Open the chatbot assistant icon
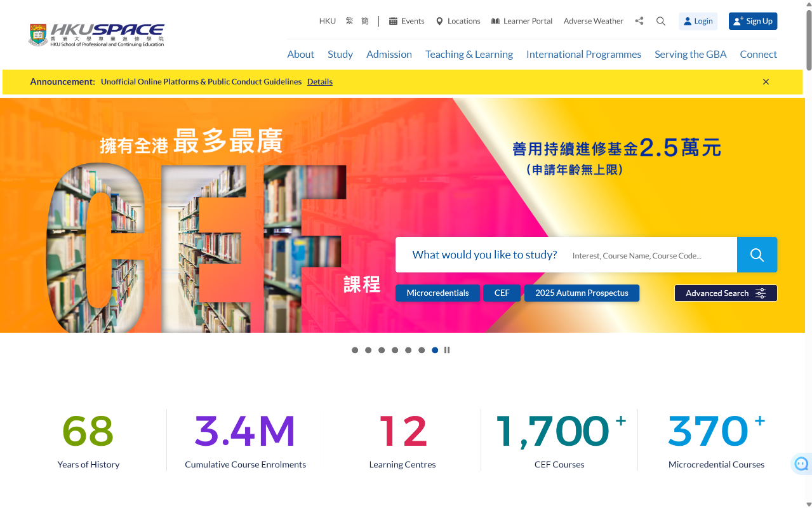The image size is (812, 508). 801,464
